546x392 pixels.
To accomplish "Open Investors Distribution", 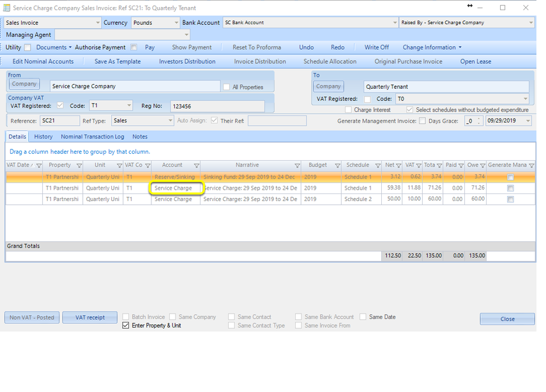I will (x=187, y=62).
